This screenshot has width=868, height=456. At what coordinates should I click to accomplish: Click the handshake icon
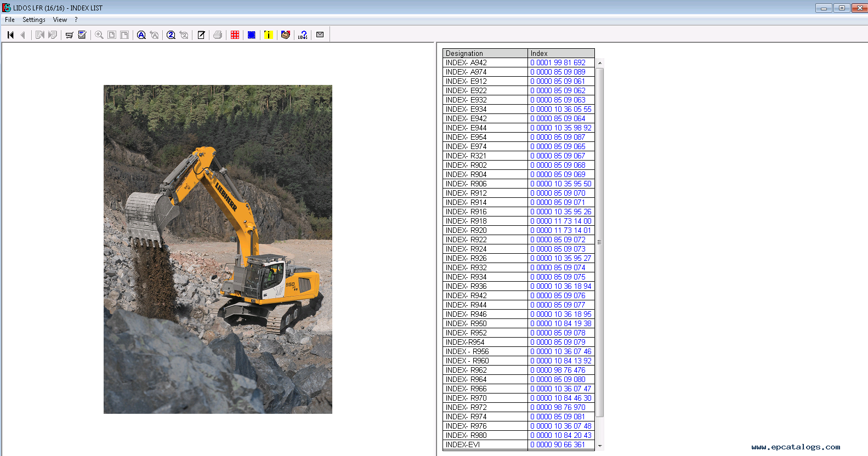(286, 35)
